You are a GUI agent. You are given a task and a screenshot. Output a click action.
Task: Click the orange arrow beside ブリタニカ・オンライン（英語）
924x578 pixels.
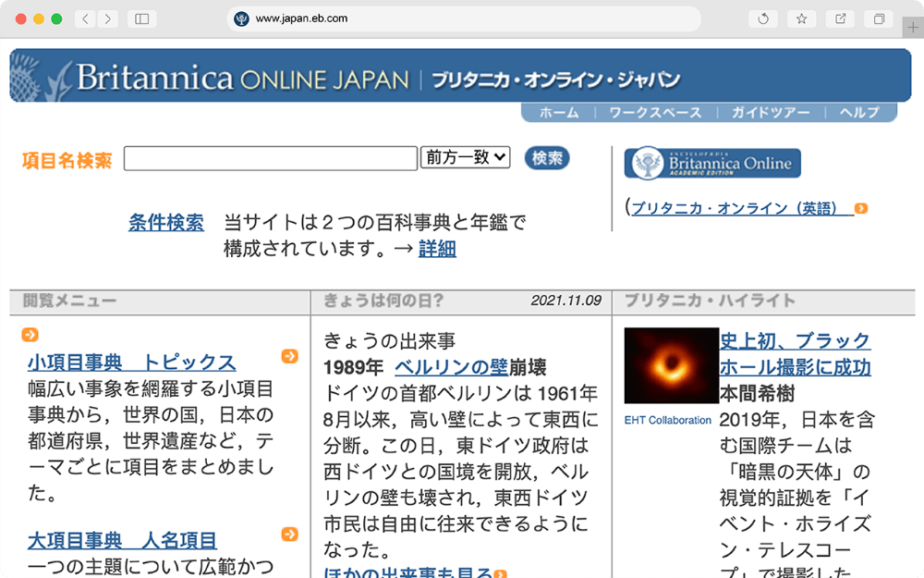tap(861, 208)
